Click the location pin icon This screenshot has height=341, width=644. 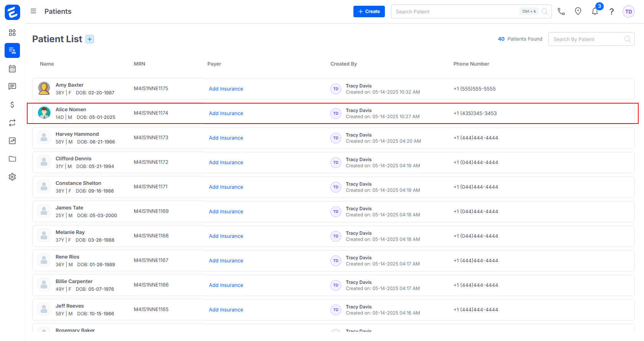(578, 12)
